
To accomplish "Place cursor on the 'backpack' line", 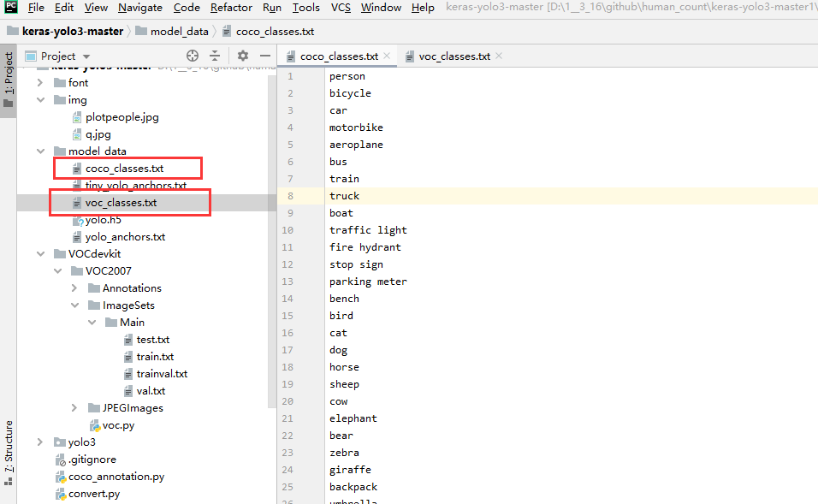I will (x=353, y=487).
